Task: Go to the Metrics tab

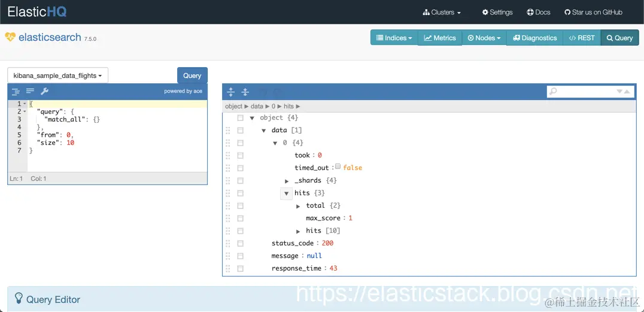Action: pyautogui.click(x=440, y=38)
